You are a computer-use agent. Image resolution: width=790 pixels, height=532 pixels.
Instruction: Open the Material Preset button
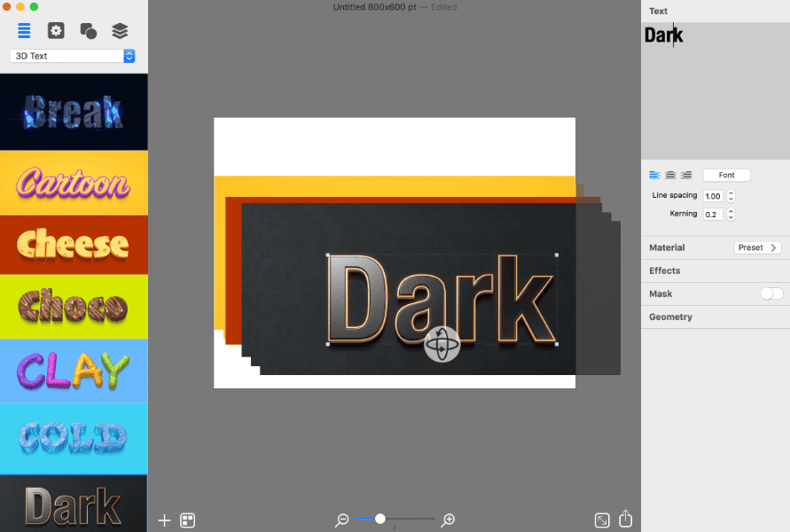tap(757, 247)
